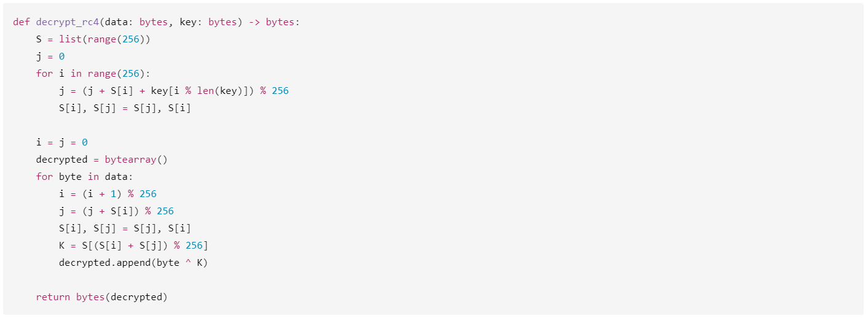Click the 'return' keyword at the bottom
The height and width of the screenshot is (318, 868).
click(53, 297)
